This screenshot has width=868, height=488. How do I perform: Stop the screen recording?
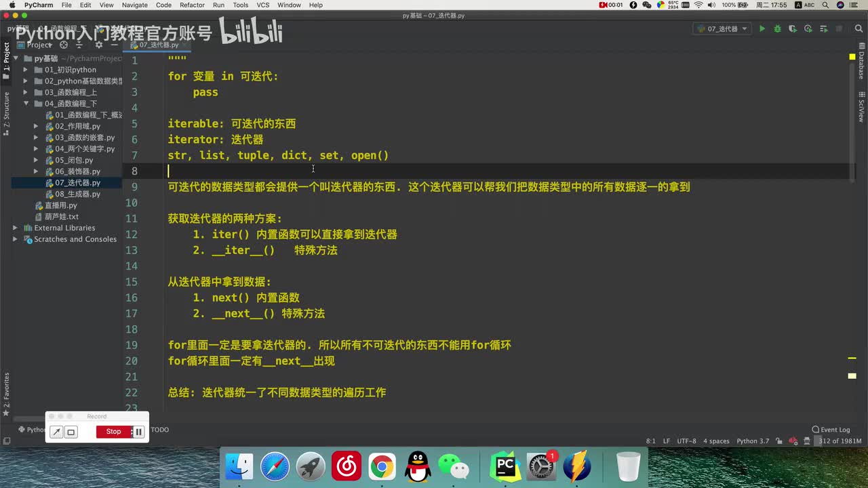(x=113, y=432)
